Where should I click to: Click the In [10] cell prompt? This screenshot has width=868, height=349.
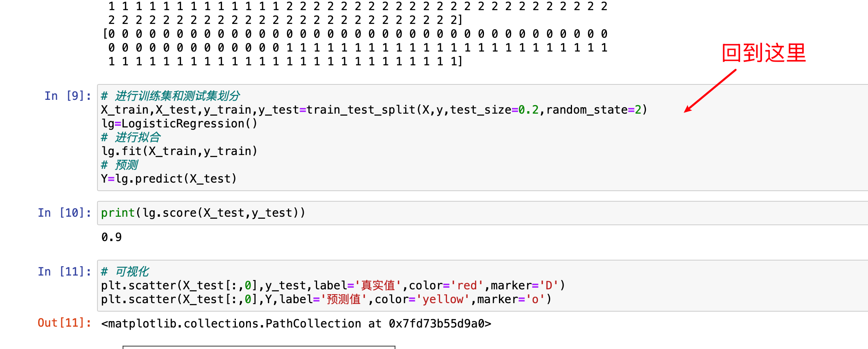point(65,213)
